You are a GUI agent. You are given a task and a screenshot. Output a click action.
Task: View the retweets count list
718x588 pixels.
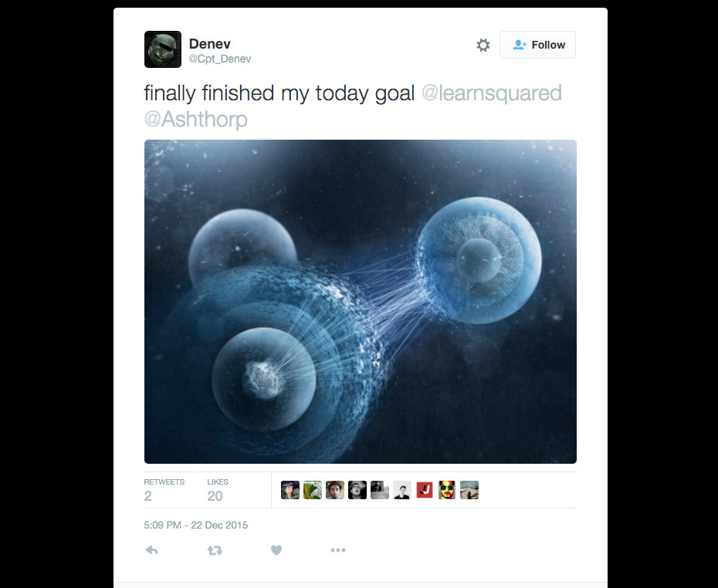[164, 490]
